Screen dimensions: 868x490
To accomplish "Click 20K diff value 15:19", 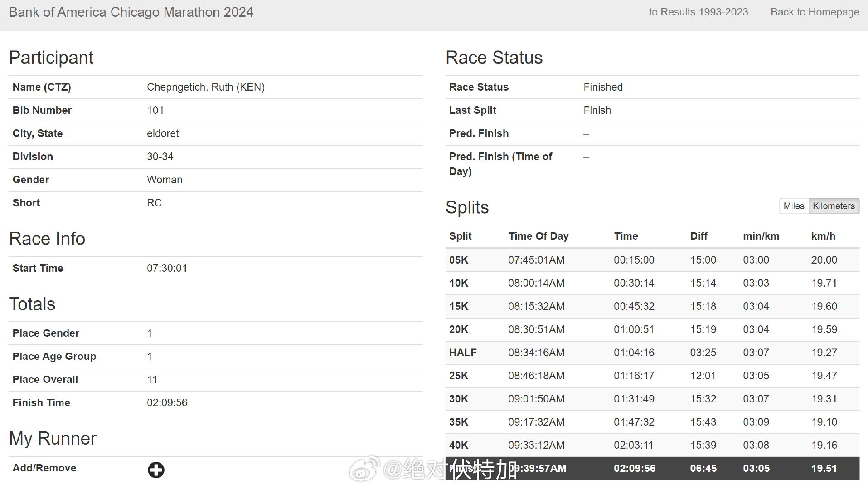I will click(703, 329).
